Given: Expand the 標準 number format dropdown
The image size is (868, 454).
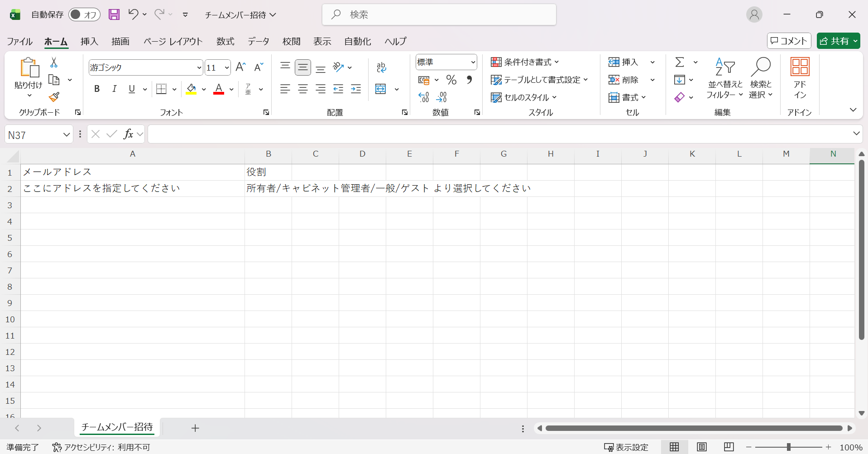Looking at the screenshot, I should point(473,62).
